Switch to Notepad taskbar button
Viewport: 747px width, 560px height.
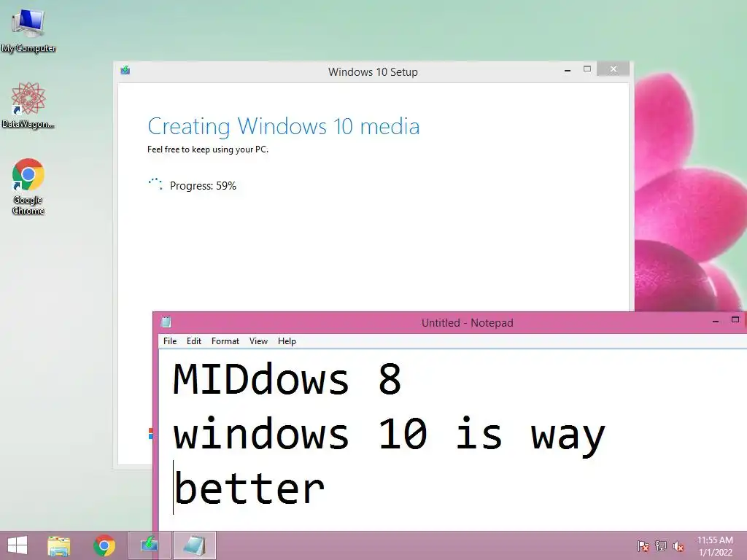(x=194, y=545)
